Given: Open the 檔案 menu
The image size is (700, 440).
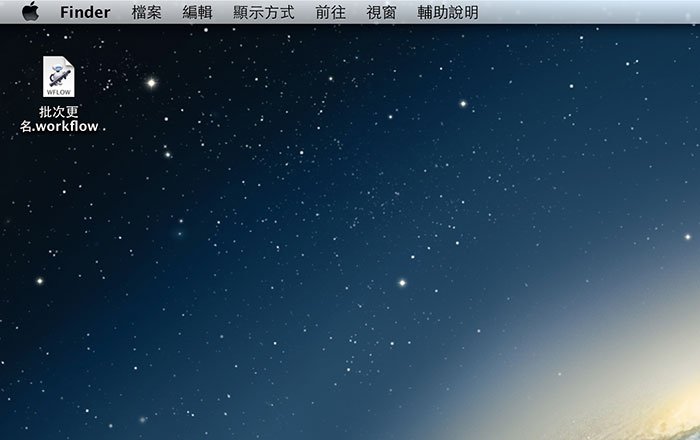Looking at the screenshot, I should coord(146,12).
